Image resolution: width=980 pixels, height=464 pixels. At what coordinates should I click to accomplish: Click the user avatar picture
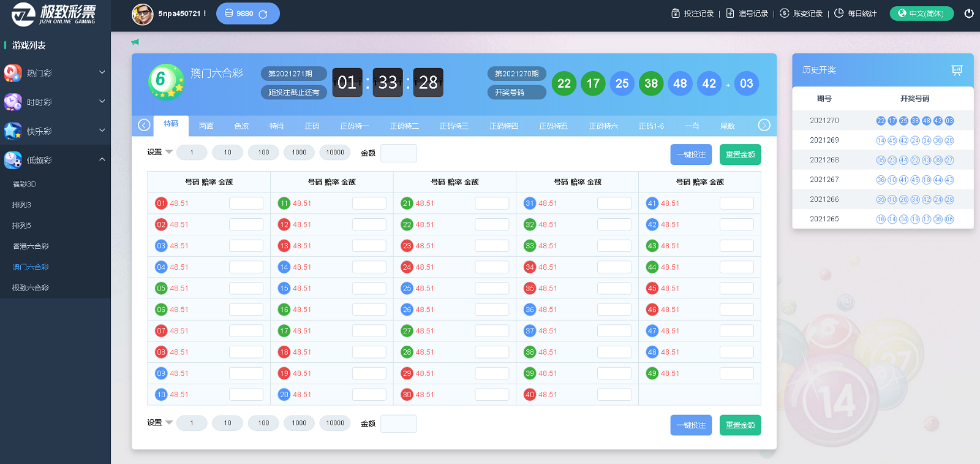pos(143,13)
